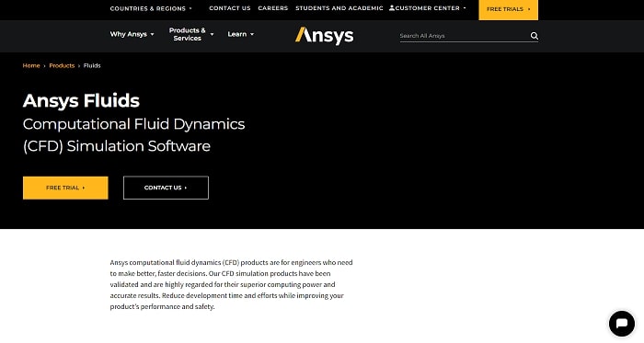644x343 pixels.
Task: Open the chat bubble widget
Action: 621,324
